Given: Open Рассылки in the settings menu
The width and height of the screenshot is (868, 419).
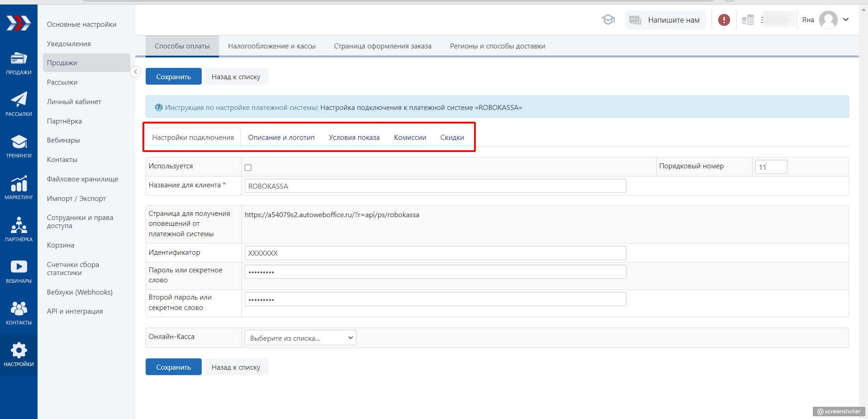Looking at the screenshot, I should tap(62, 82).
